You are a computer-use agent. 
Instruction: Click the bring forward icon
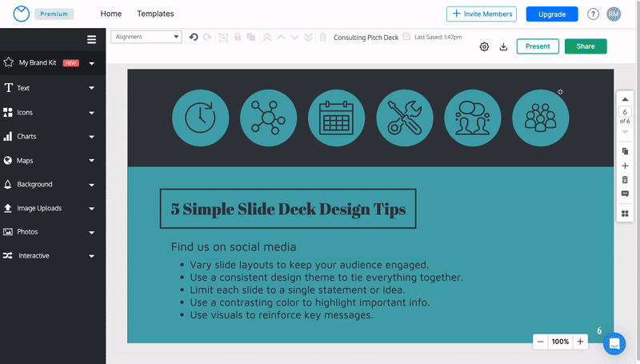click(x=281, y=37)
